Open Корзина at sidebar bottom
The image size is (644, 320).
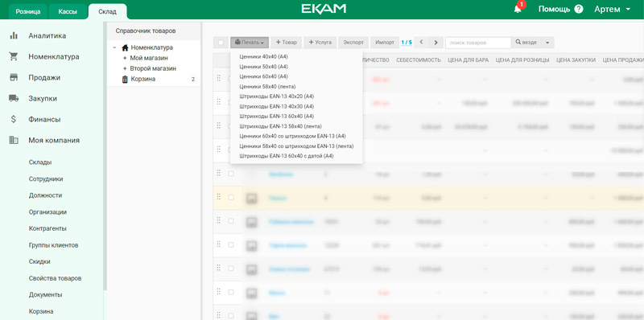pyautogui.click(x=41, y=311)
